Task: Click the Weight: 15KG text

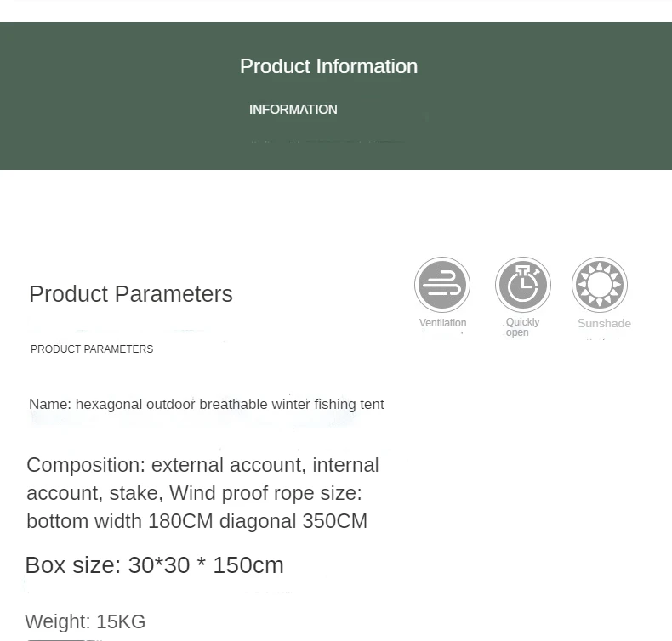Action: (85, 621)
